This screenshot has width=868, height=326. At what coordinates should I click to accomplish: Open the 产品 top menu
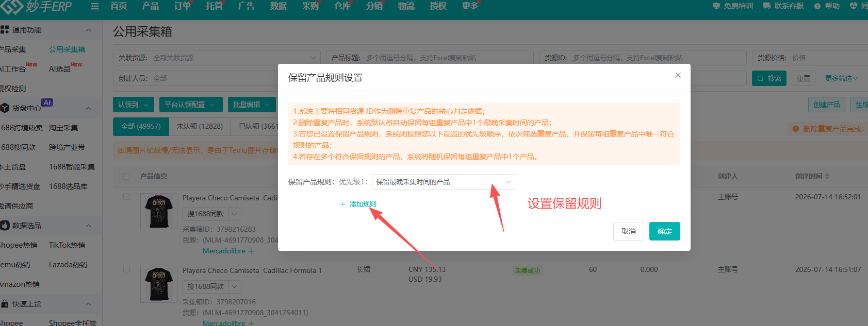pos(151,6)
